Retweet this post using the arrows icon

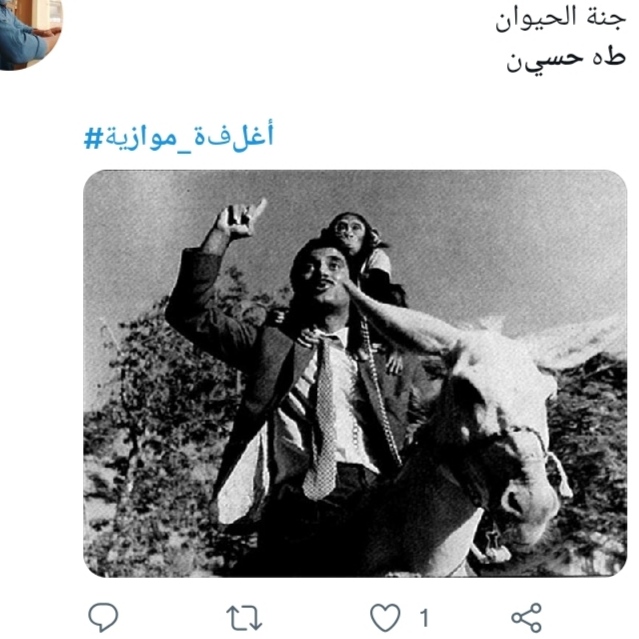[244, 618]
